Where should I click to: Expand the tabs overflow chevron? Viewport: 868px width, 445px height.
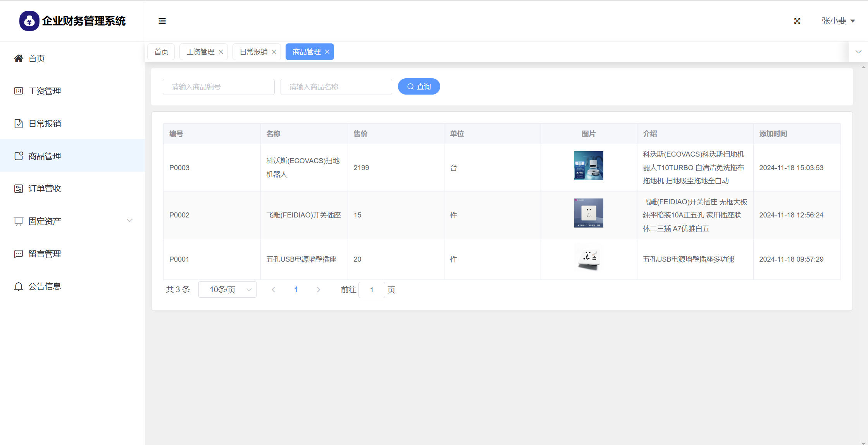(x=858, y=52)
